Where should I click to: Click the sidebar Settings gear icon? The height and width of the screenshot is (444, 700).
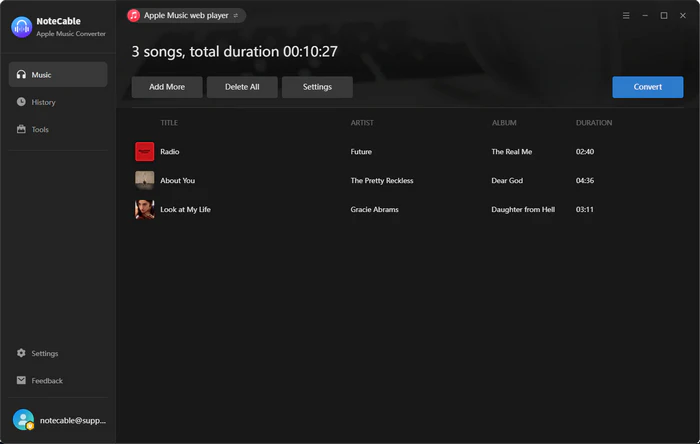[21, 353]
